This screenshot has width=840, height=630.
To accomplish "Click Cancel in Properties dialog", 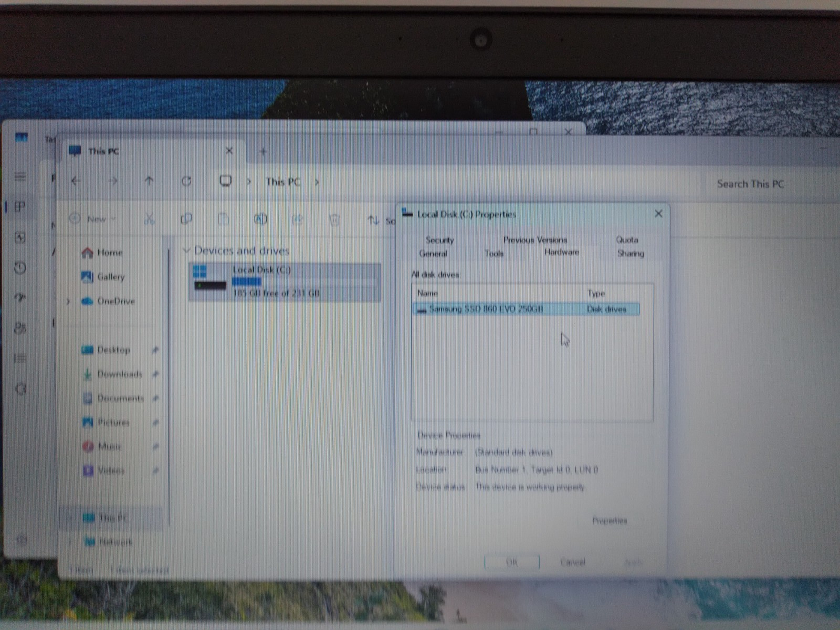I will [572, 562].
